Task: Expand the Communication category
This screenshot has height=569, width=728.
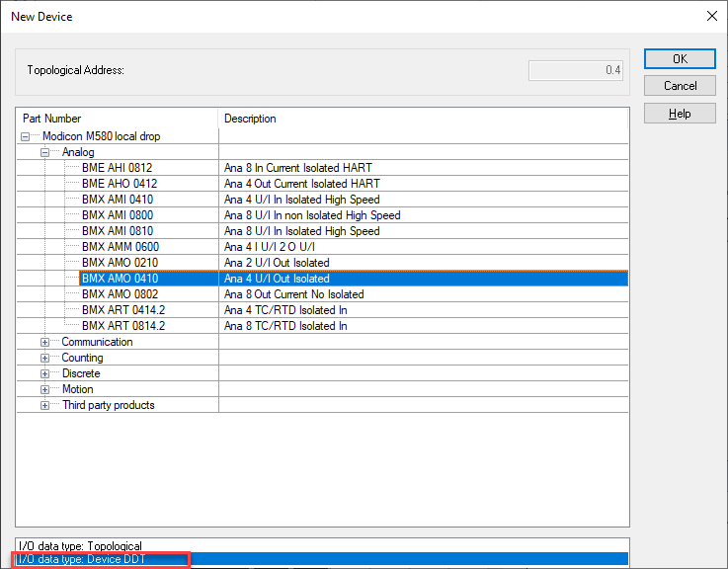Action: [44, 343]
